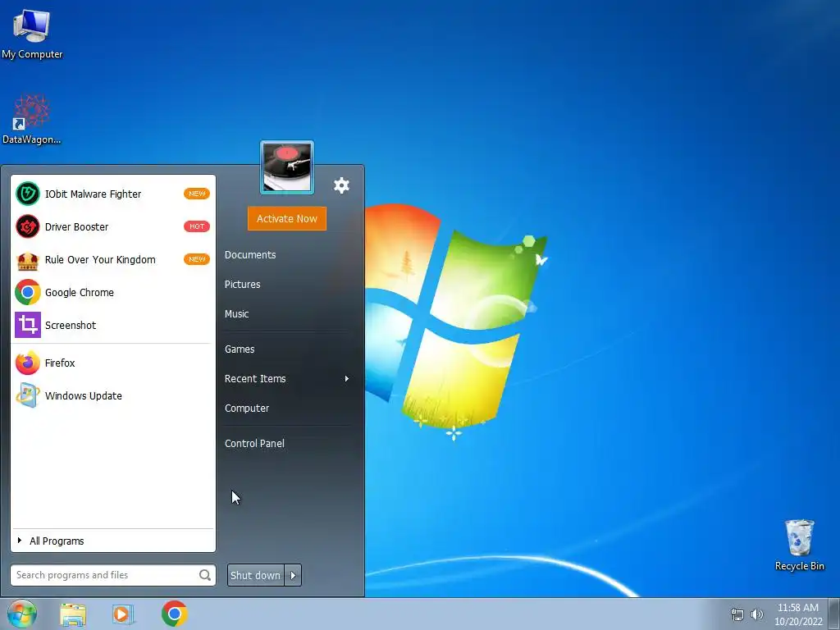The image size is (840, 630).
Task: Click the Show desktop strip at taskbar end
Action: pos(834,614)
